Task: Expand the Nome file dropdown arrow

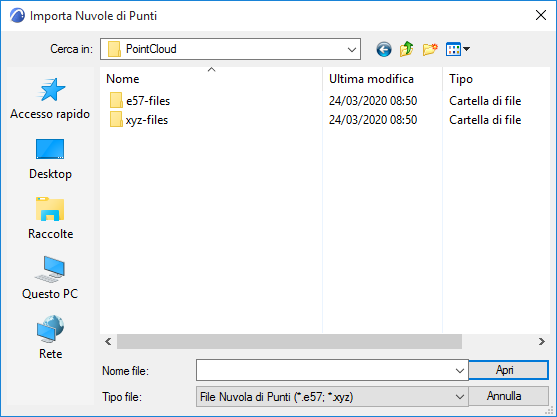Action: 460,370
